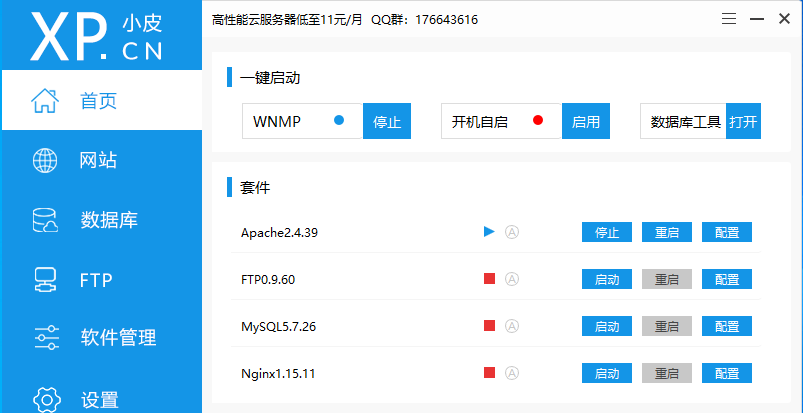Click the 数据库工具 label
Image resolution: width=803 pixels, height=413 pixels.
tap(686, 122)
